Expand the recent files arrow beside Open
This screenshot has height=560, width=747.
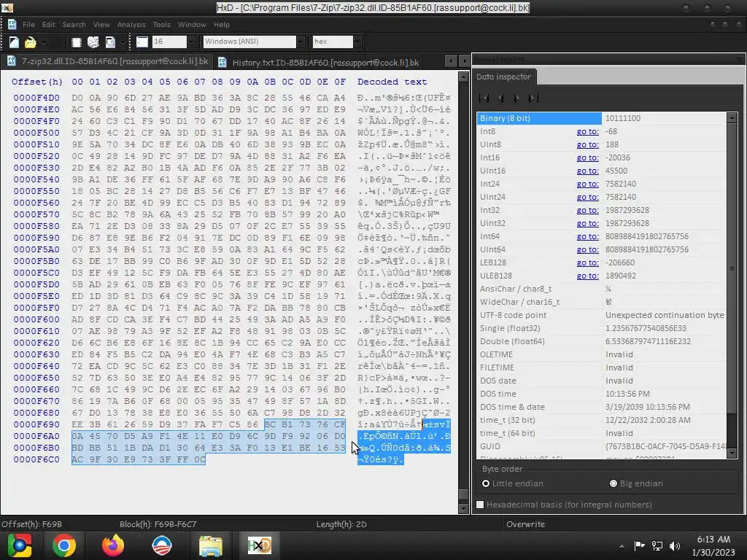[x=43, y=42]
